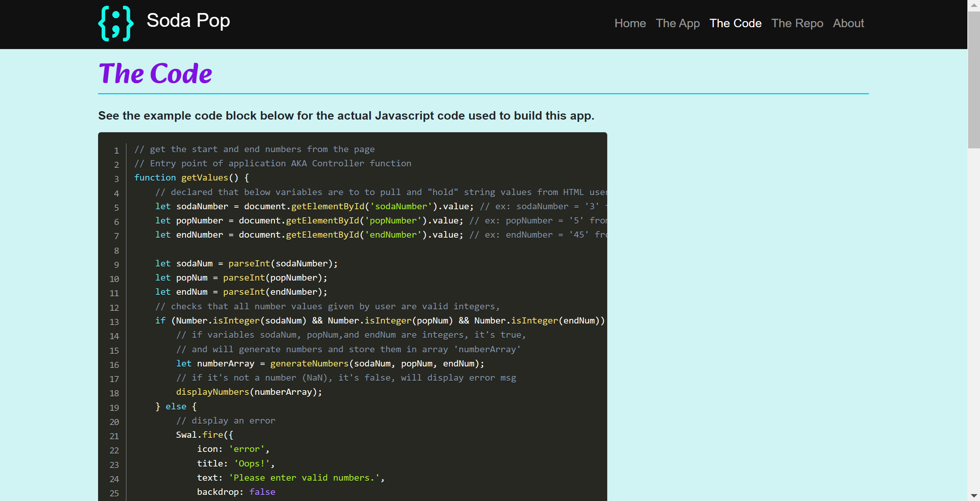Click 'The Code' page heading
Image resolution: width=980 pixels, height=501 pixels.
(x=155, y=73)
